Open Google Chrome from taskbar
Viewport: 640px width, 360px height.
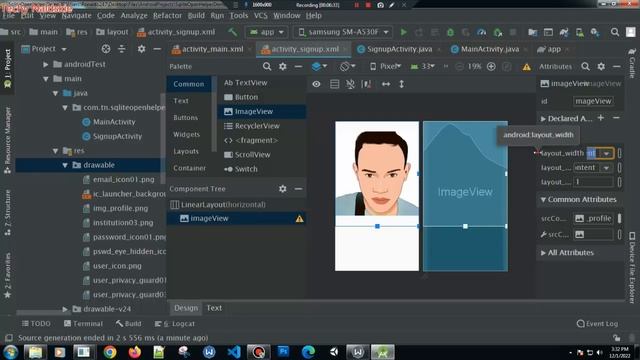click(x=110, y=352)
